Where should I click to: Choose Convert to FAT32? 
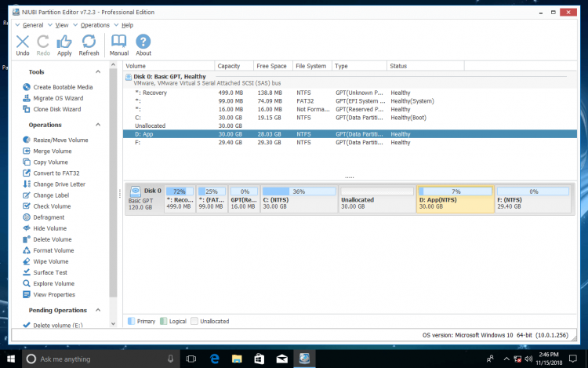click(x=51, y=173)
